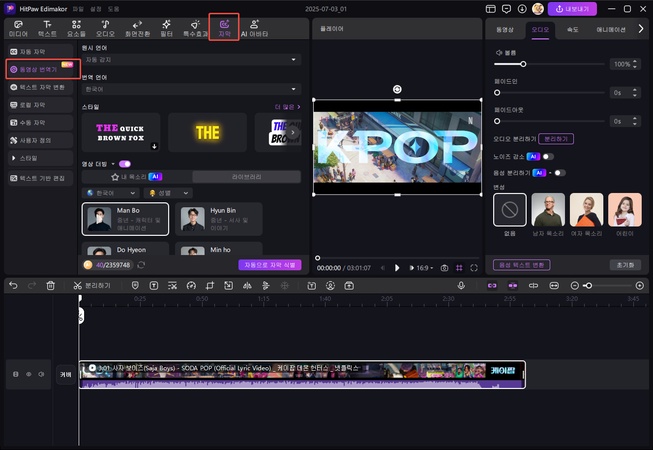This screenshot has height=450, width=653.
Task: Click the speech-to-text (음성 텍스트 변환) button
Action: 521,265
